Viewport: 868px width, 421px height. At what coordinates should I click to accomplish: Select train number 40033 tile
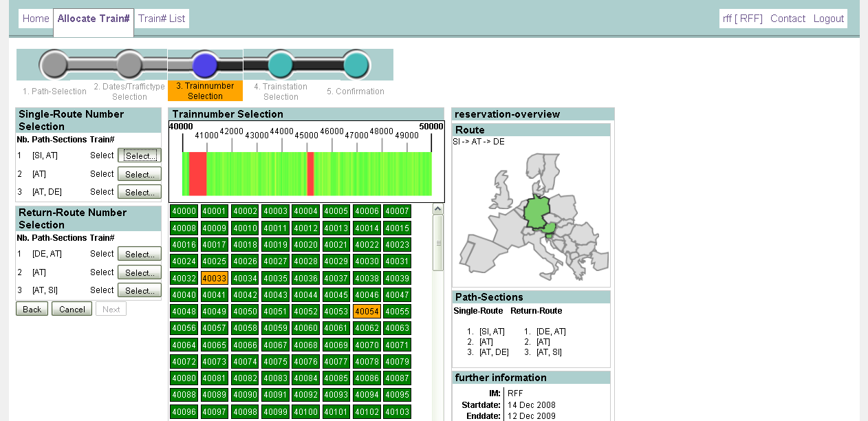tap(214, 278)
